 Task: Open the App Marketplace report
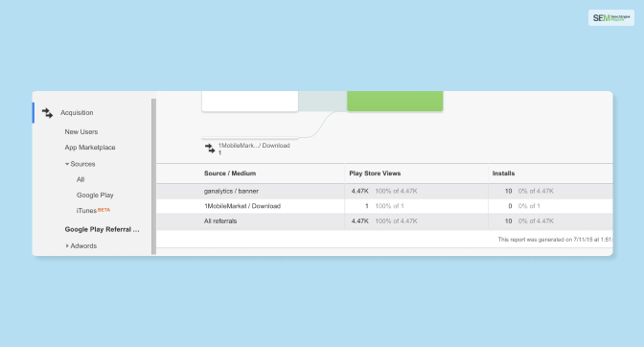90,148
